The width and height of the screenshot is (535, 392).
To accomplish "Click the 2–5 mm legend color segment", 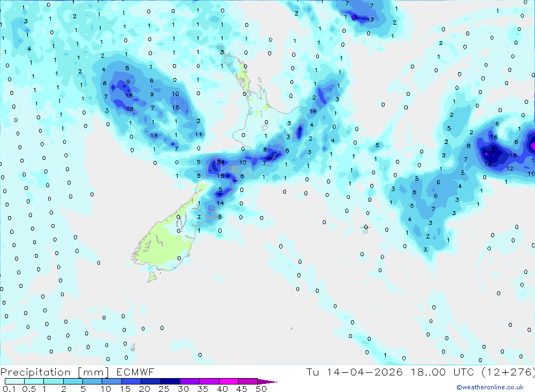I will tap(73, 381).
